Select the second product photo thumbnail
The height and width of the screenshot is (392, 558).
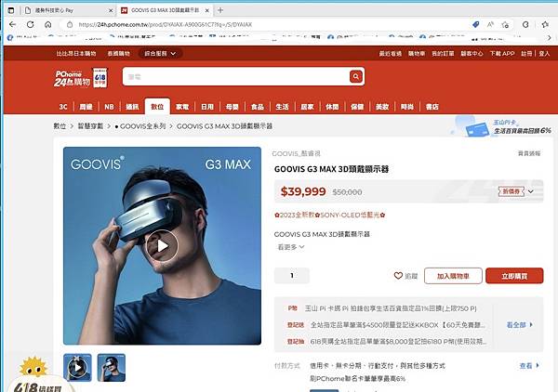tap(112, 368)
